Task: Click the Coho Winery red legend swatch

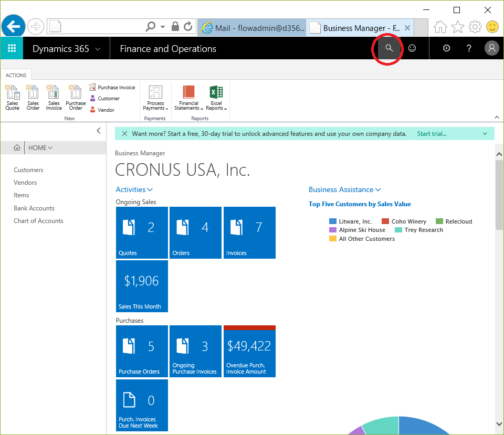Action: point(385,221)
